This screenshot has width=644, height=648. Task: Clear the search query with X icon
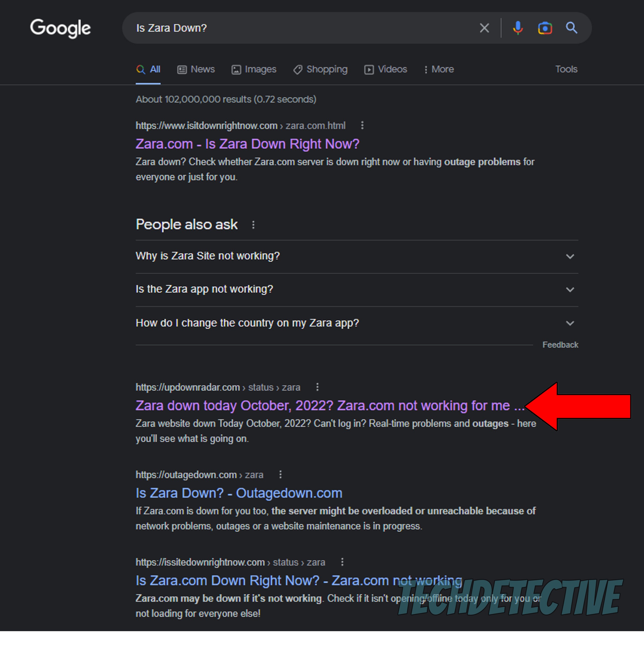[484, 28]
